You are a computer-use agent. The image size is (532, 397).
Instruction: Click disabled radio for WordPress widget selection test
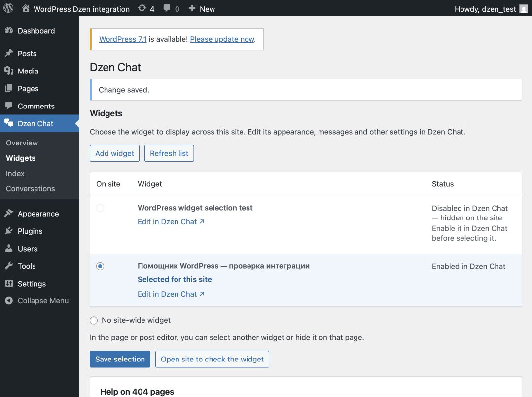coord(100,208)
